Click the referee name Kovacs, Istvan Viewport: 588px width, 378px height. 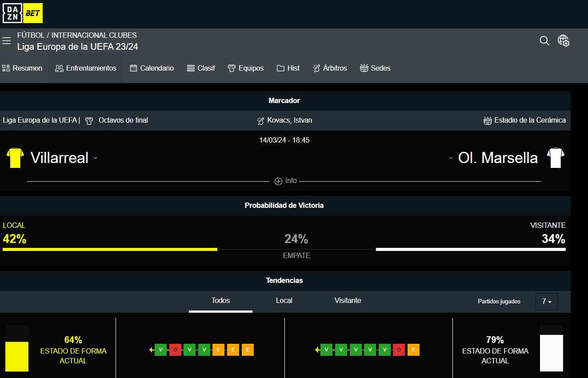[290, 120]
